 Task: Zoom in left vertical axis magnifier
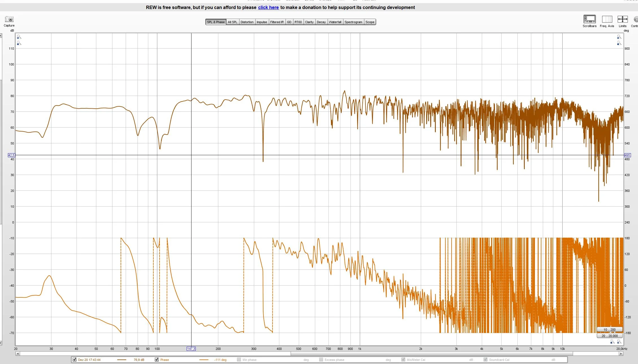[19, 37]
